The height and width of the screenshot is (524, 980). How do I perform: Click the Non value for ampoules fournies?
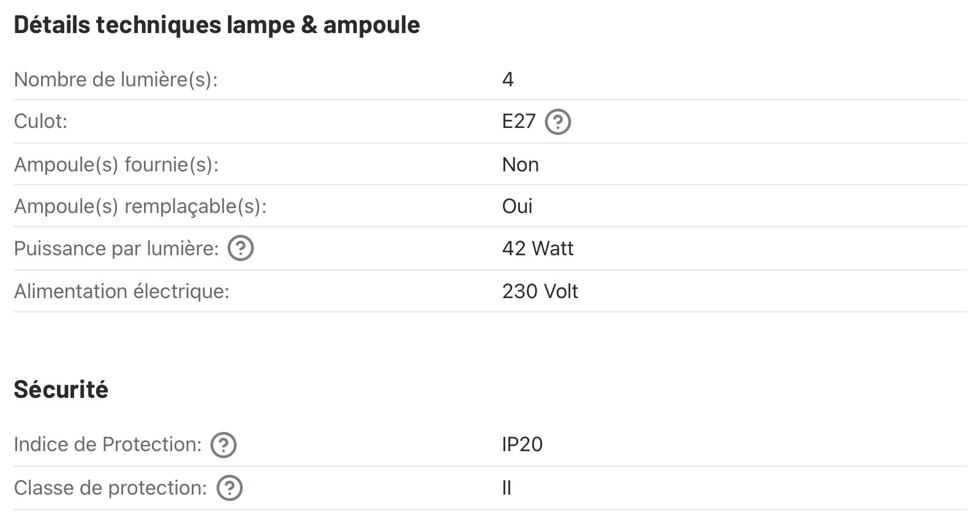click(520, 165)
